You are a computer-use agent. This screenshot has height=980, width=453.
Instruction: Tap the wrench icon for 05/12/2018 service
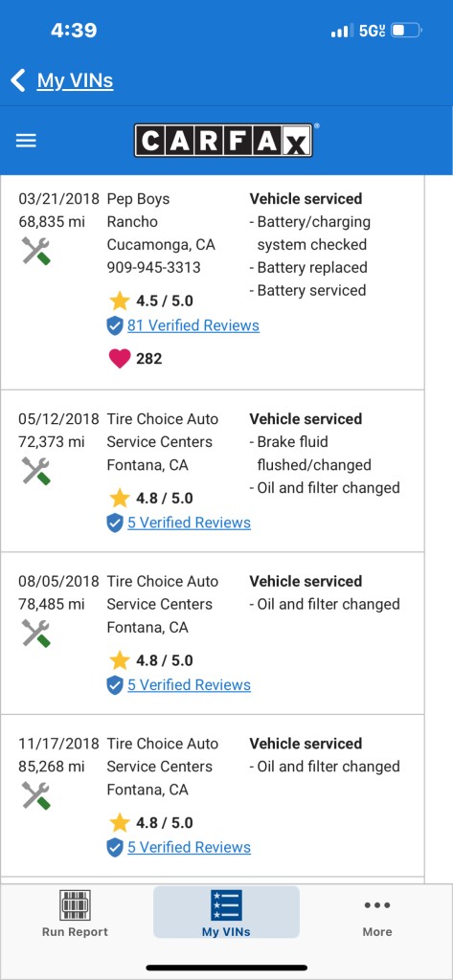35,471
